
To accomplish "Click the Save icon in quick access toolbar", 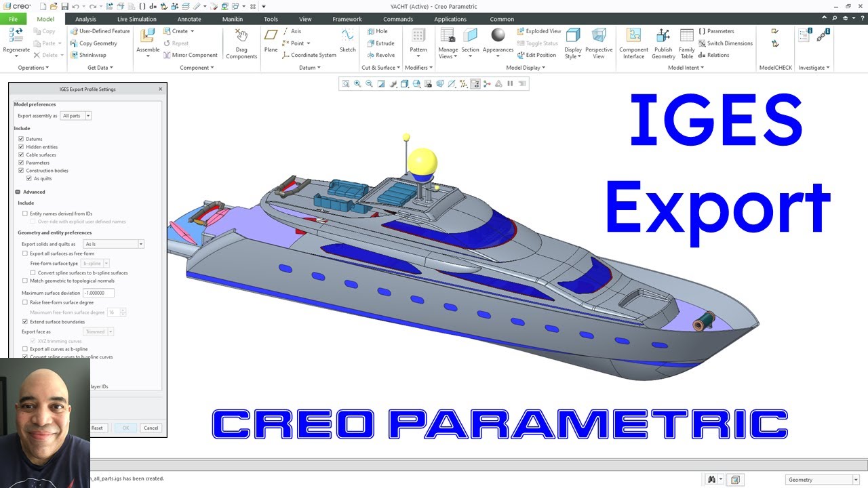I will point(64,6).
